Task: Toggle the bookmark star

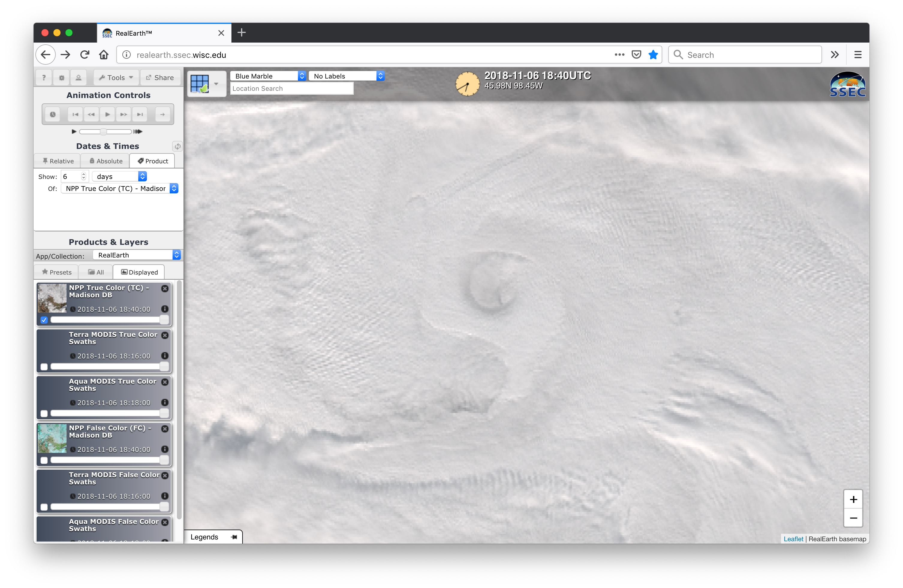Action: click(653, 55)
